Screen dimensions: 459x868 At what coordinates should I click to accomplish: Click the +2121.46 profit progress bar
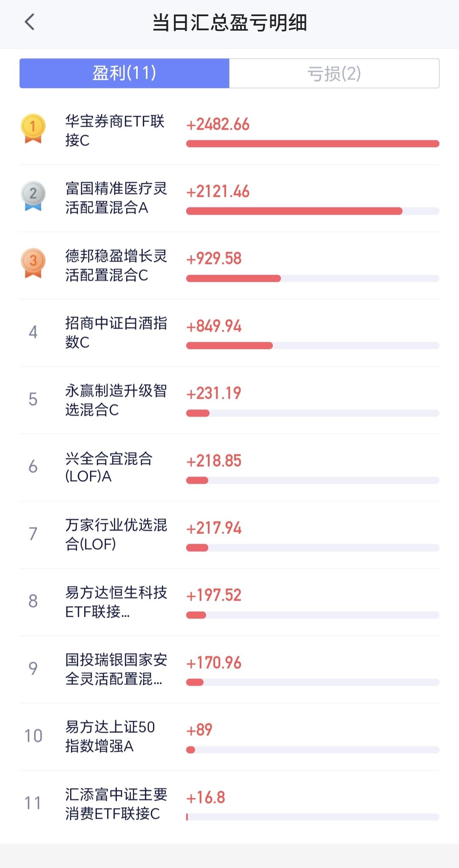(x=313, y=211)
